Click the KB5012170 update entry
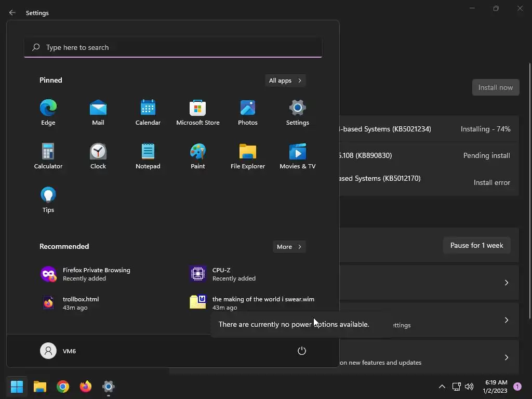 point(429,182)
